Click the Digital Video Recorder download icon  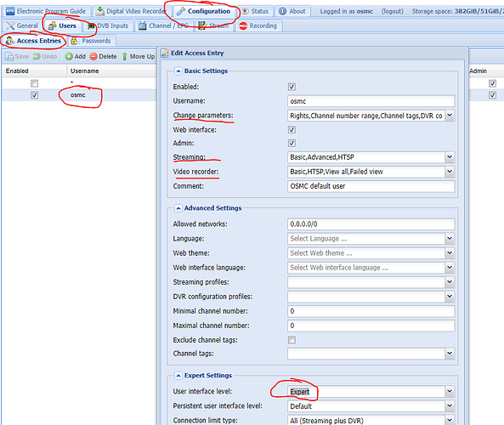pyautogui.click(x=100, y=11)
